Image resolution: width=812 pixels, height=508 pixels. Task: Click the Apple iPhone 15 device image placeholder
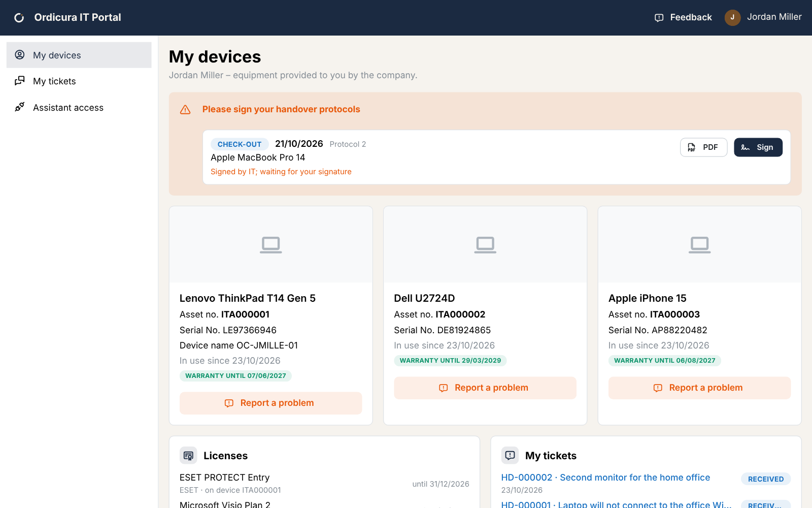699,244
